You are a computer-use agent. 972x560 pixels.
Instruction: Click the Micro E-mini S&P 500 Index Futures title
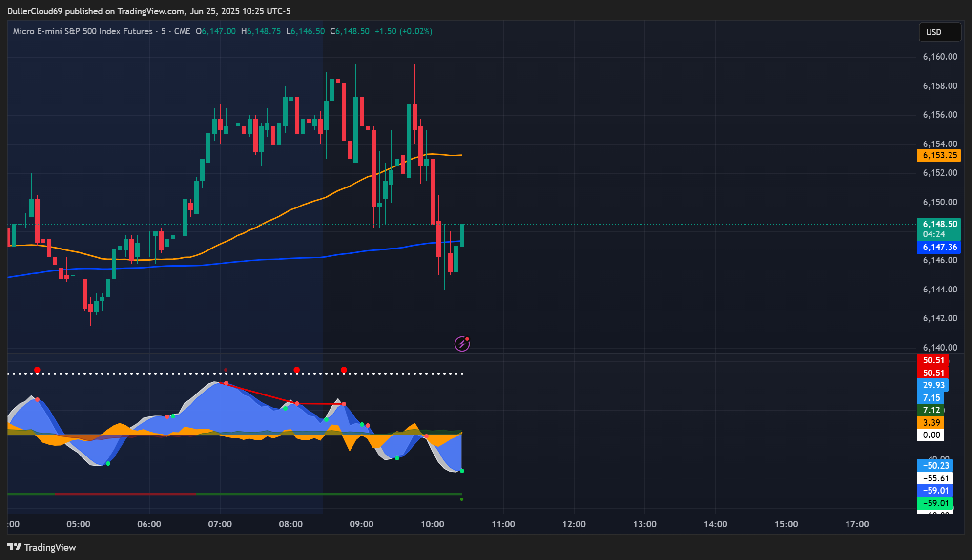[x=83, y=31]
